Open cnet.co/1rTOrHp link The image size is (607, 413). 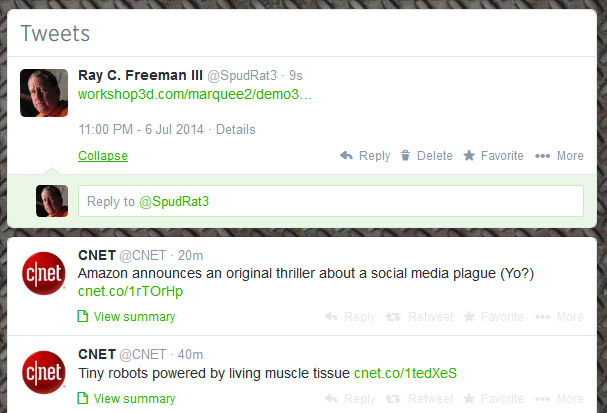[130, 292]
